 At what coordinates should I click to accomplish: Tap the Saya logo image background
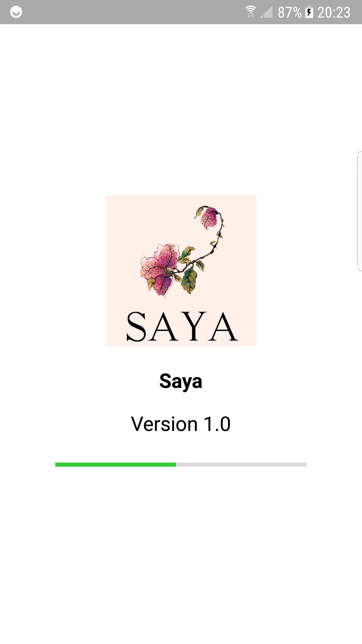(x=181, y=271)
